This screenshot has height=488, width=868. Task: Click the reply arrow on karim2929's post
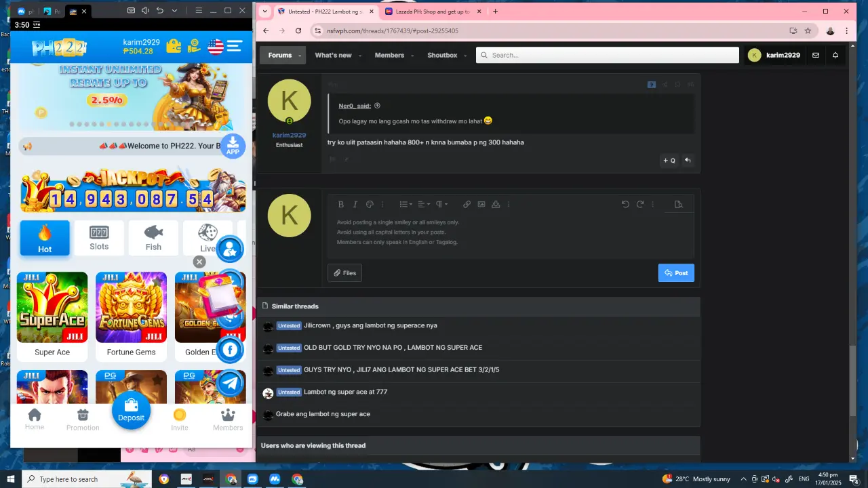(688, 160)
